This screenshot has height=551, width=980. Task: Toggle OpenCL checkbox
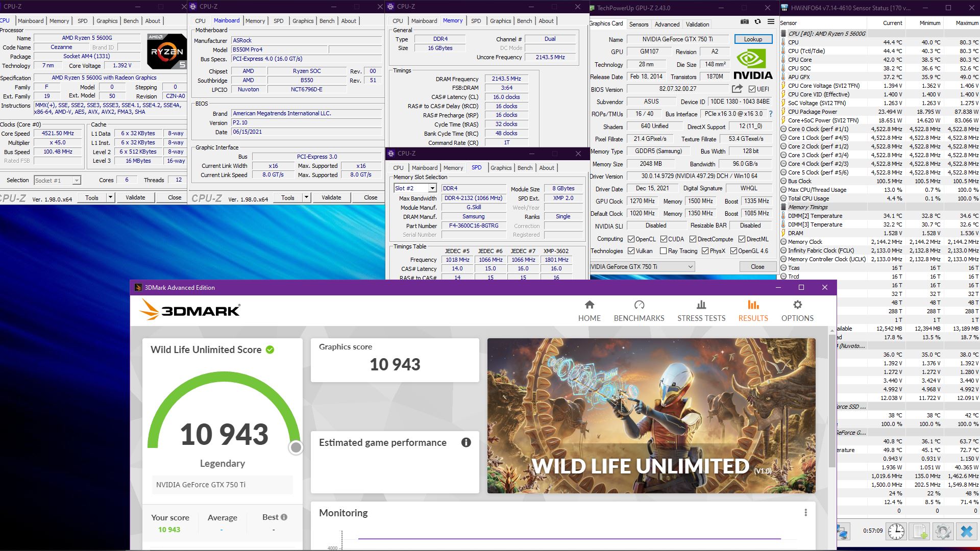pos(631,239)
